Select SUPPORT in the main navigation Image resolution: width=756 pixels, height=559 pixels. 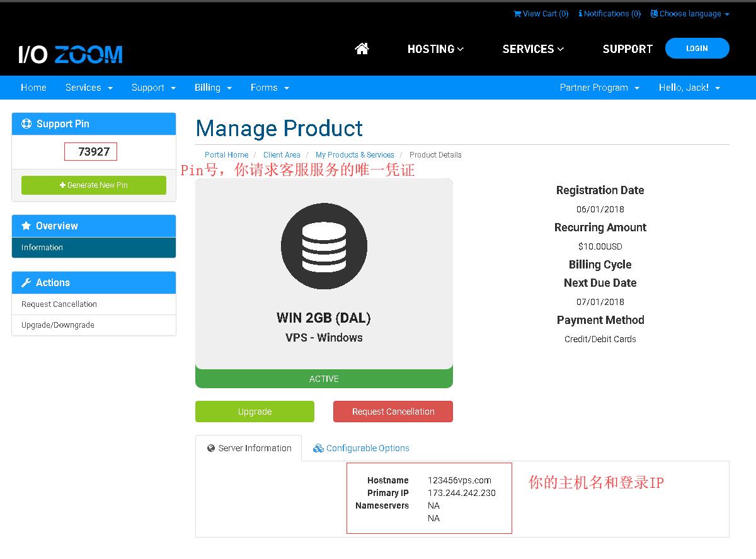pos(627,49)
